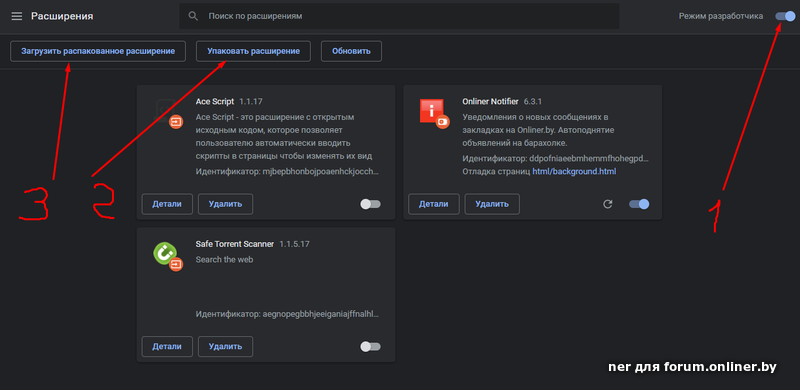Click the Режим разработчика label
This screenshot has width=800, height=390.
click(721, 16)
